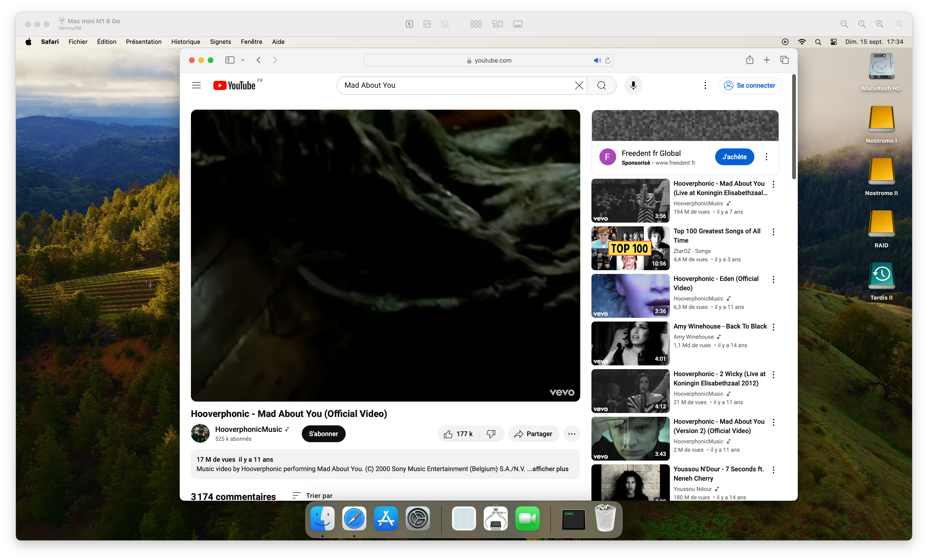This screenshot has width=928, height=560.
Task: Open options for Mad About You Live video
Action: [773, 184]
